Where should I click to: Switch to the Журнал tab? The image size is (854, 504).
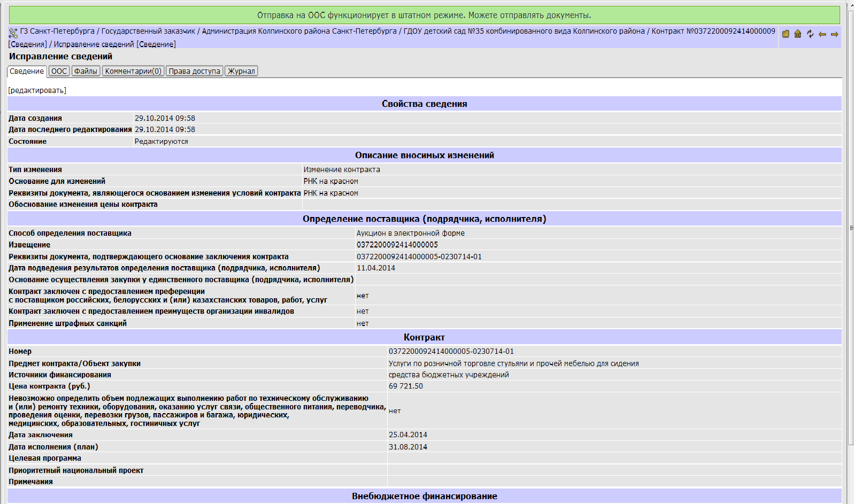click(x=241, y=71)
